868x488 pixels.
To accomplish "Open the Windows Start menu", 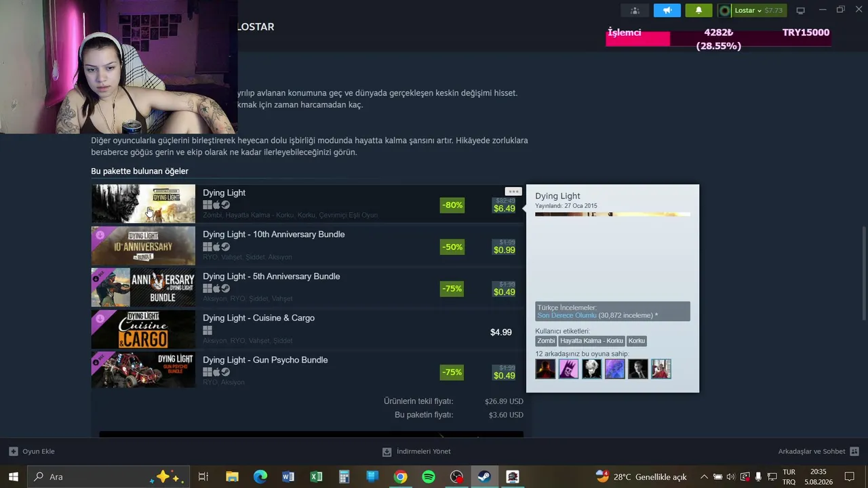I will 13,476.
